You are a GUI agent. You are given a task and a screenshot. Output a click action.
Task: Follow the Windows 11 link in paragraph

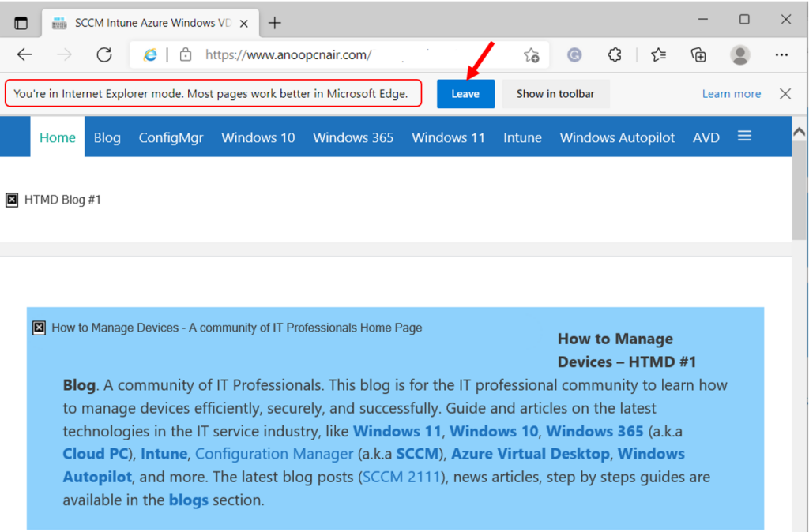[x=397, y=431]
